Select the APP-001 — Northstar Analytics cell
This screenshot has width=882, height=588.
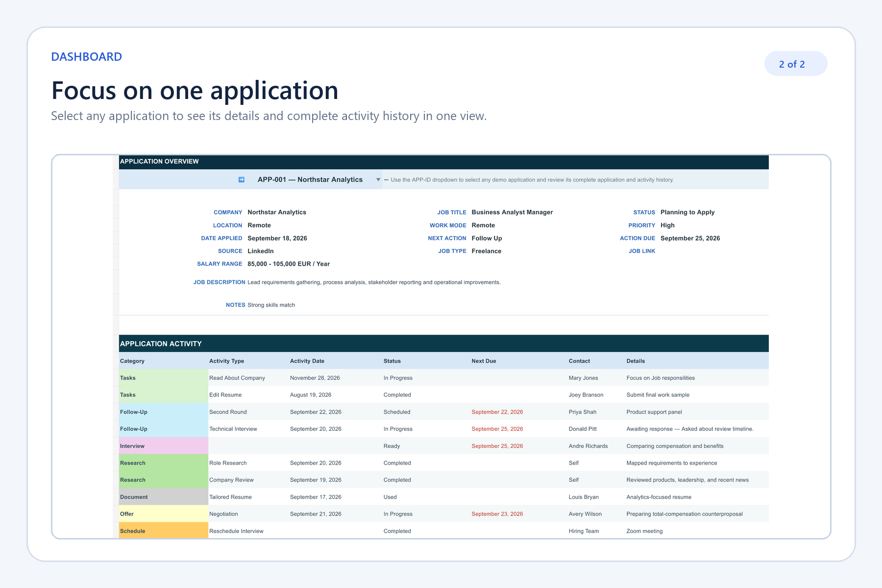(310, 180)
